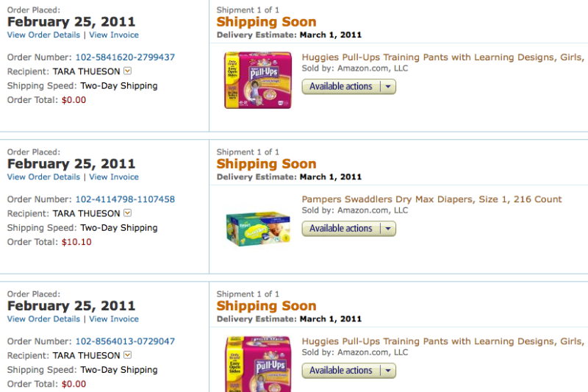Click Available actions button for Pampers diapers
The height and width of the screenshot is (392, 588).
pyautogui.click(x=341, y=229)
